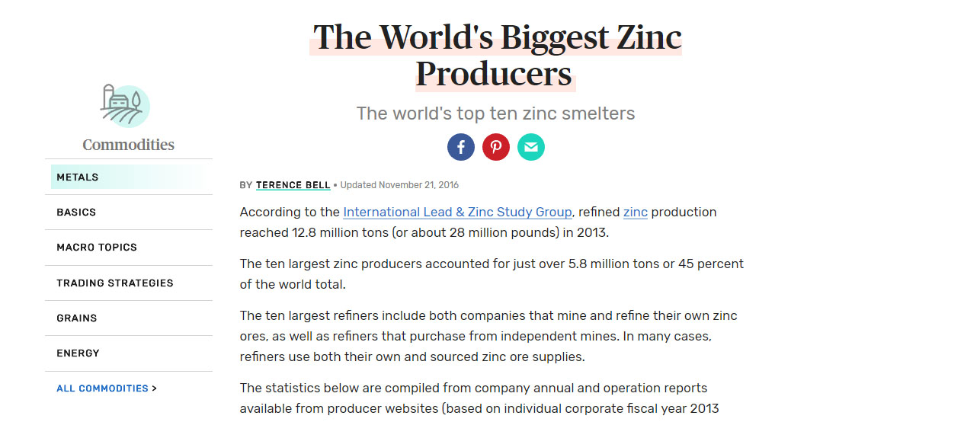Select Metals in the sidebar menu
This screenshot has height=422, width=980.
tap(78, 177)
